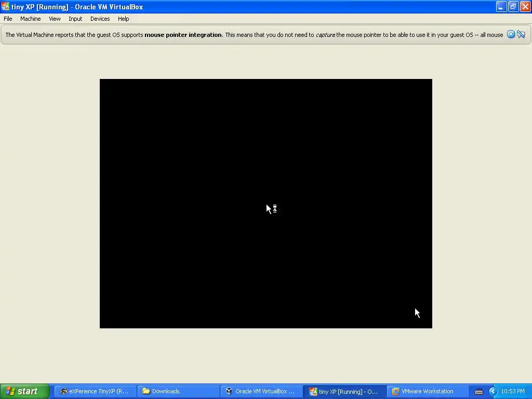Open the Windows start menu

(x=24, y=391)
